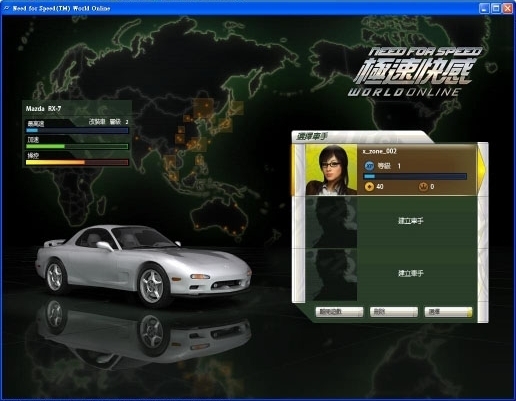Screen dimensions: 516x401
Task: Maximize the game window
Action: [496, 8]
